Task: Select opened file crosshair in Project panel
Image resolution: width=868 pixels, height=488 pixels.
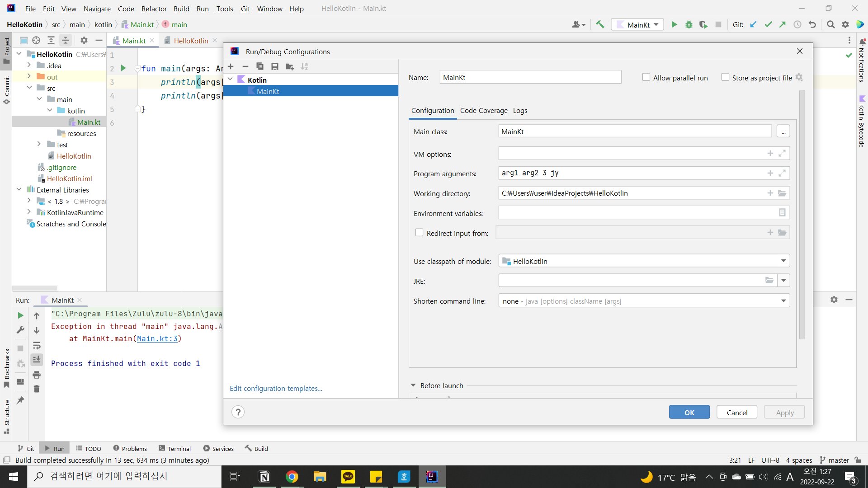Action: 36,40
